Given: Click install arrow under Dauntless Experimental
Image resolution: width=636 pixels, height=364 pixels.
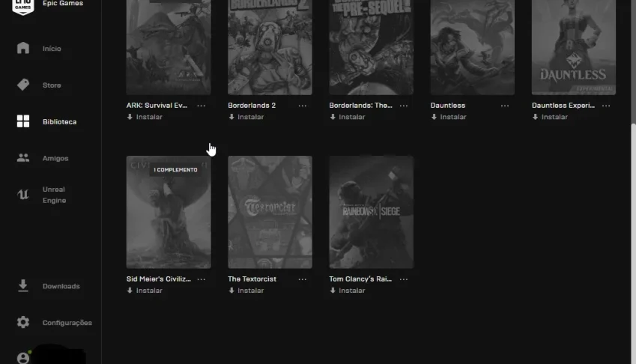Looking at the screenshot, I should [x=536, y=117].
